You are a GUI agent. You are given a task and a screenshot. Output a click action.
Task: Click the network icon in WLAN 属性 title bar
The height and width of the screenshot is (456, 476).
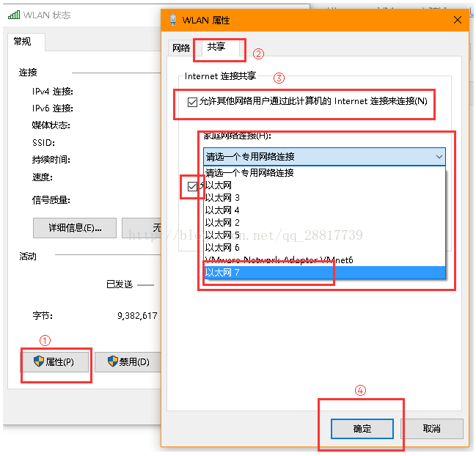point(172,20)
